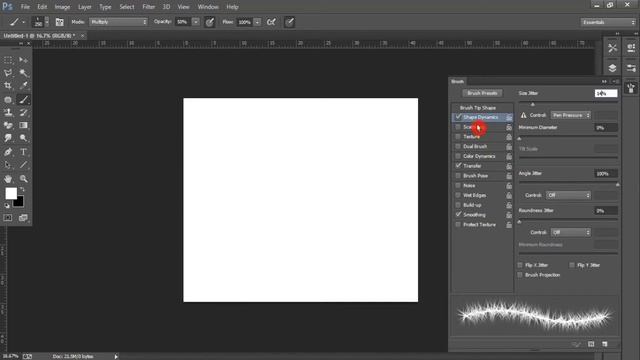Enable the Noise checkbox
The height and width of the screenshot is (360, 640).
tap(458, 185)
